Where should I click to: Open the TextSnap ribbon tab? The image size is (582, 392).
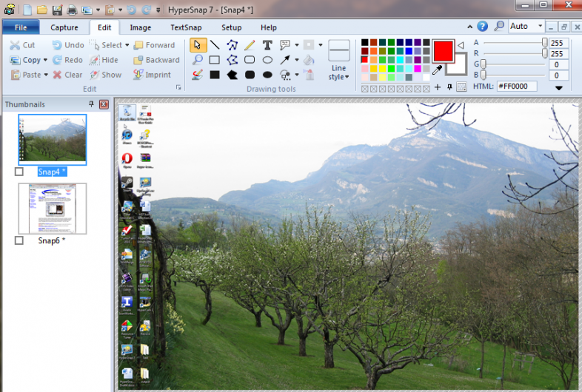(x=186, y=27)
